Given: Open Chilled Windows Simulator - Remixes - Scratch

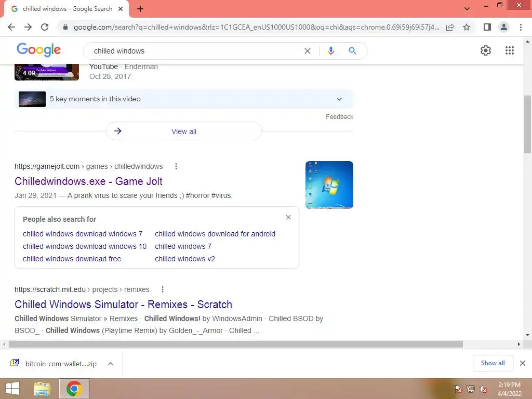Looking at the screenshot, I should tap(123, 304).
